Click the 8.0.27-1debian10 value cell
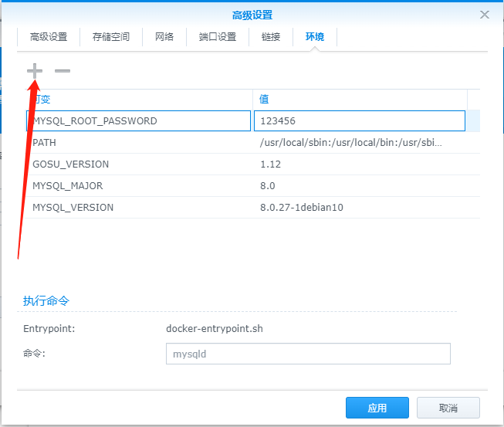The image size is (504, 427). 302,208
